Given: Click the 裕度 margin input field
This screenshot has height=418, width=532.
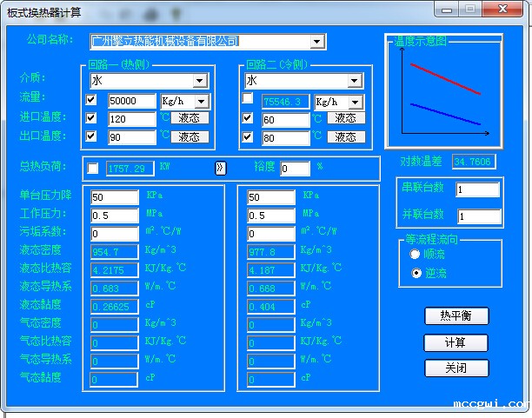Looking at the screenshot, I should (295, 168).
